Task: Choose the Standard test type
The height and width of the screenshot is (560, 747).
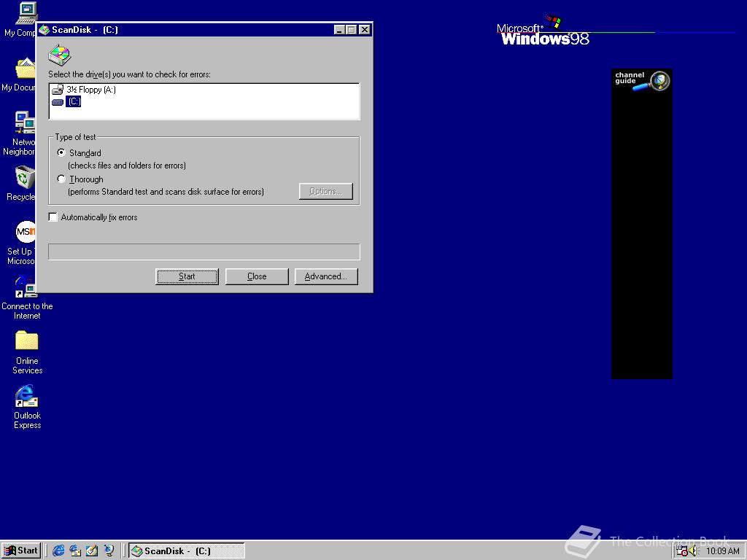Action: click(x=61, y=152)
